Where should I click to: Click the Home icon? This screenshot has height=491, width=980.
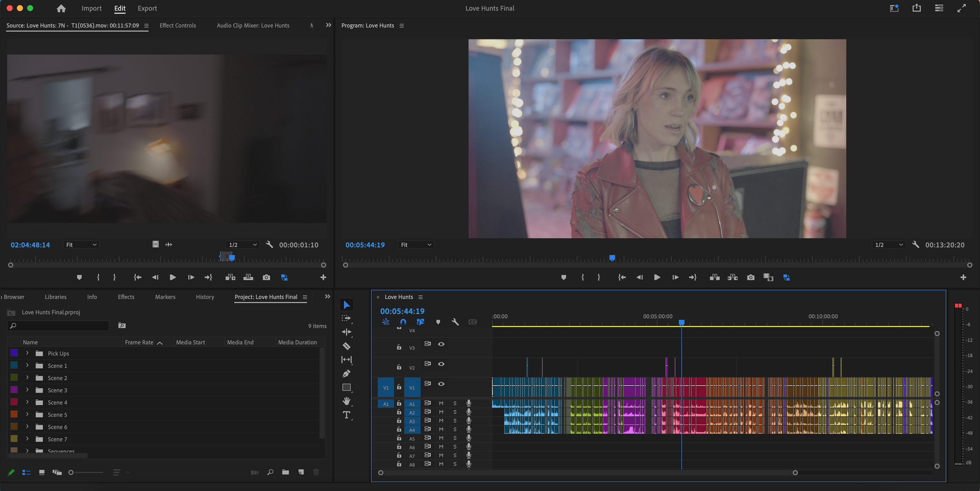(x=61, y=8)
